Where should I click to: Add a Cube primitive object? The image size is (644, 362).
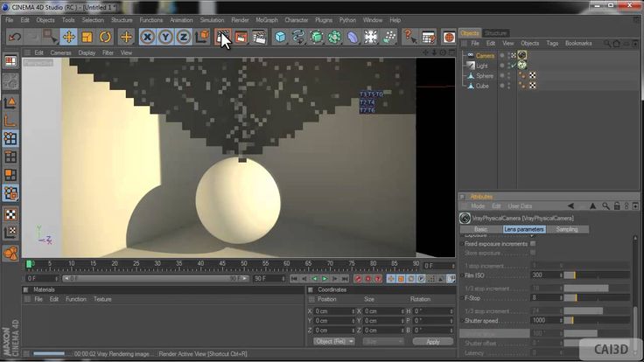[x=280, y=37]
